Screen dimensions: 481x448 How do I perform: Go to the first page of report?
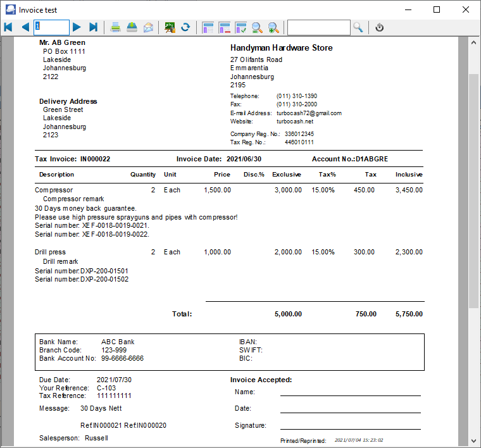[x=8, y=27]
